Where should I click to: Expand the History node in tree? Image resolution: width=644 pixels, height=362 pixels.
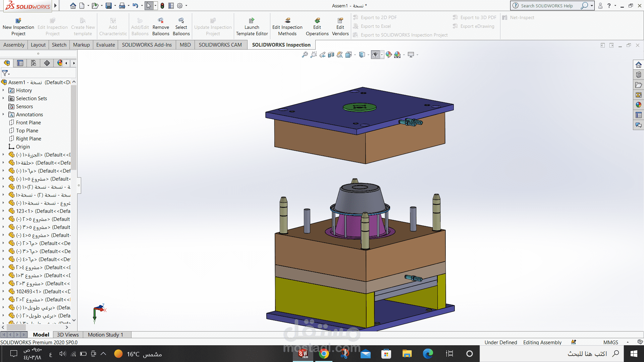[x=4, y=90]
